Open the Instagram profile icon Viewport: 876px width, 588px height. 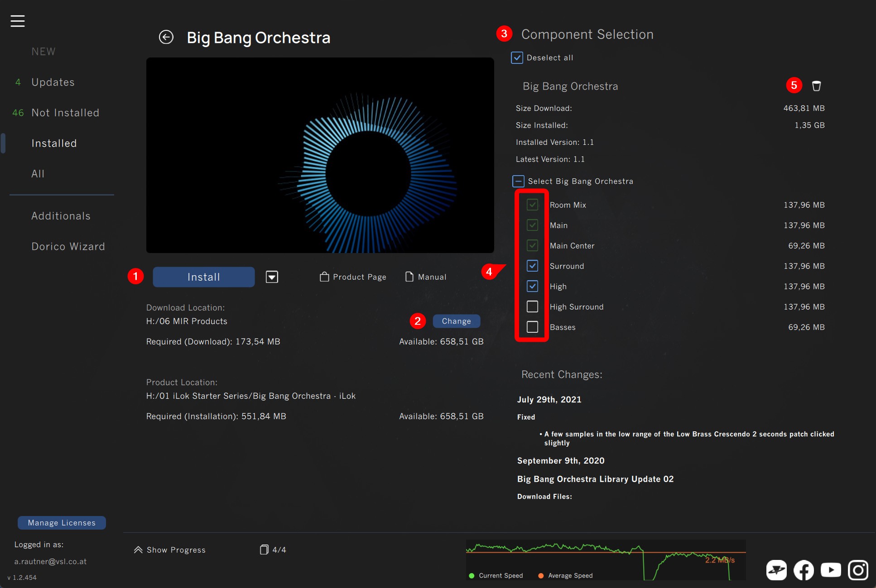point(858,570)
